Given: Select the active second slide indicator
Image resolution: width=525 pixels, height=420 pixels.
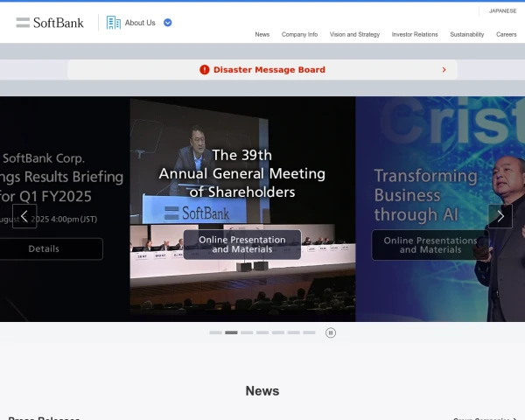Looking at the screenshot, I should pos(231,332).
